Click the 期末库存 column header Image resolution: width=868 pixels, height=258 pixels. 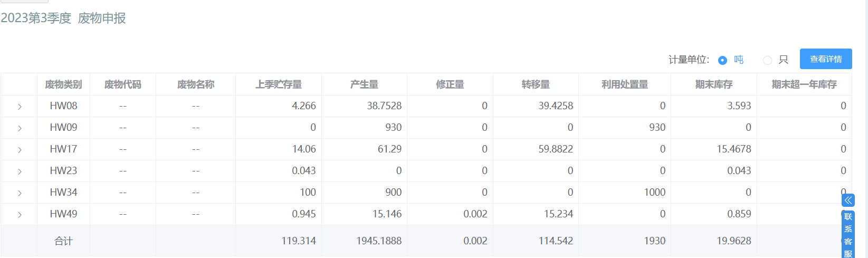coord(714,84)
